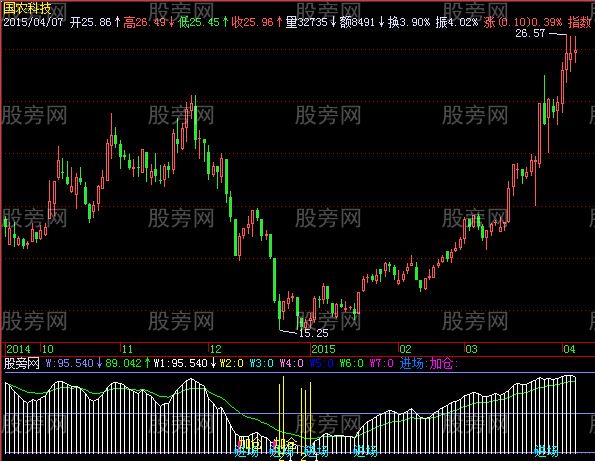Click the amplitude value 振4.02%
Screen dimensions: 595x461
[457, 22]
